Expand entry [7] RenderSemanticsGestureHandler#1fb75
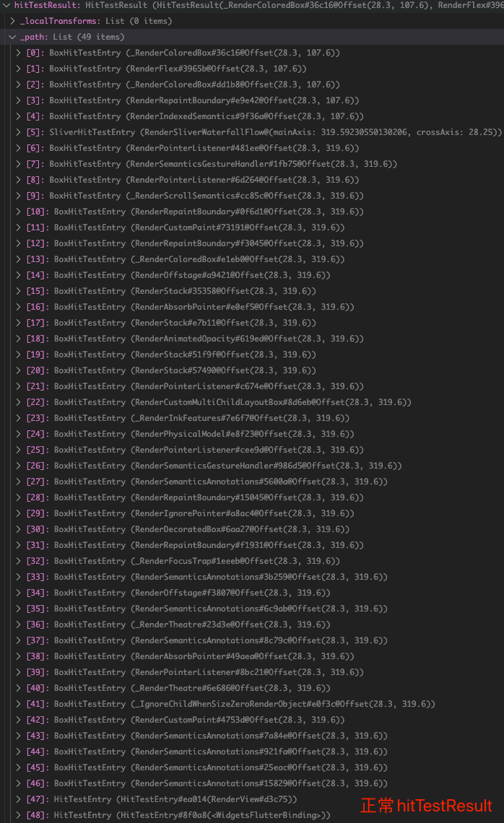The image size is (504, 823). [x=19, y=165]
